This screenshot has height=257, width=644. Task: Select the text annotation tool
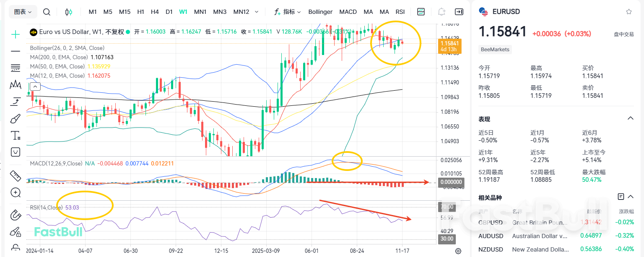(x=15, y=135)
